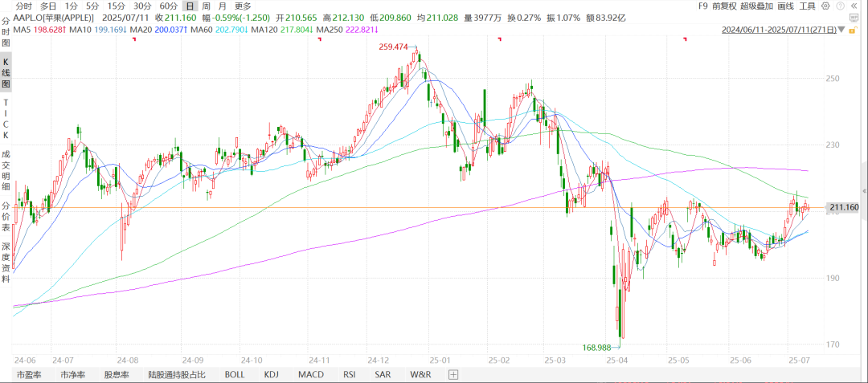The height and width of the screenshot is (383, 868).
Task: Open the 工具 tools menu
Action: click(807, 6)
